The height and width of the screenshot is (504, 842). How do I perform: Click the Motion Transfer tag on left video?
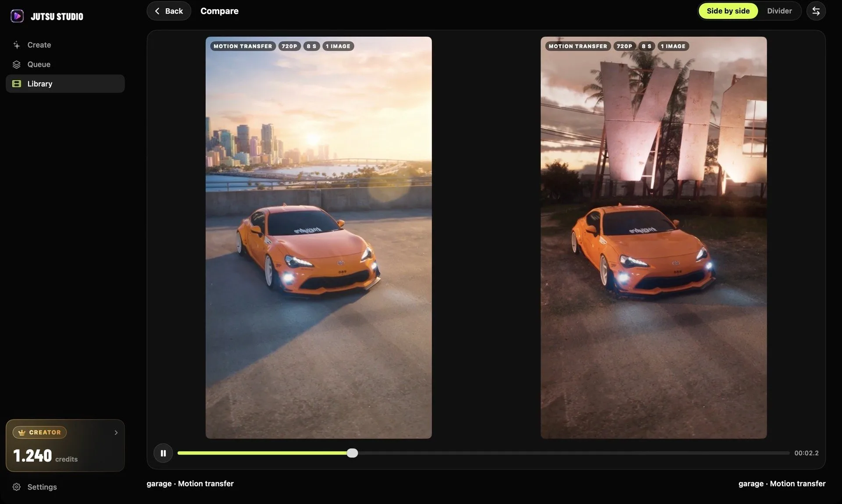click(243, 46)
